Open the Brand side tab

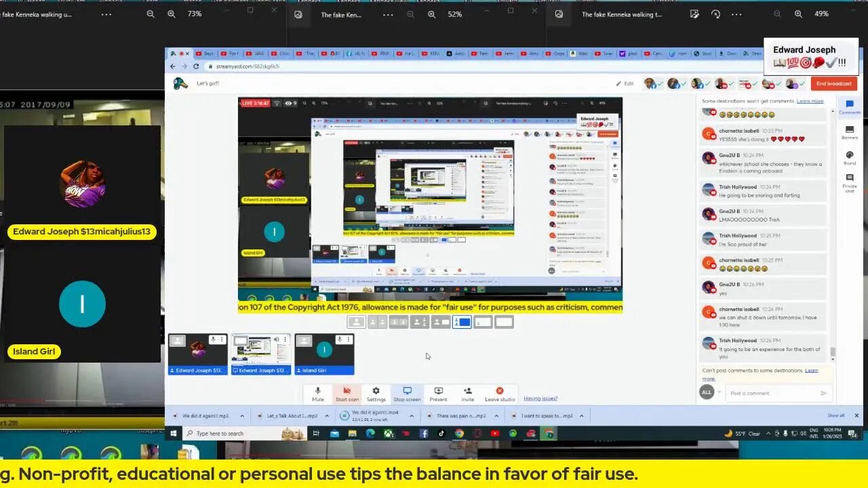[x=849, y=157]
